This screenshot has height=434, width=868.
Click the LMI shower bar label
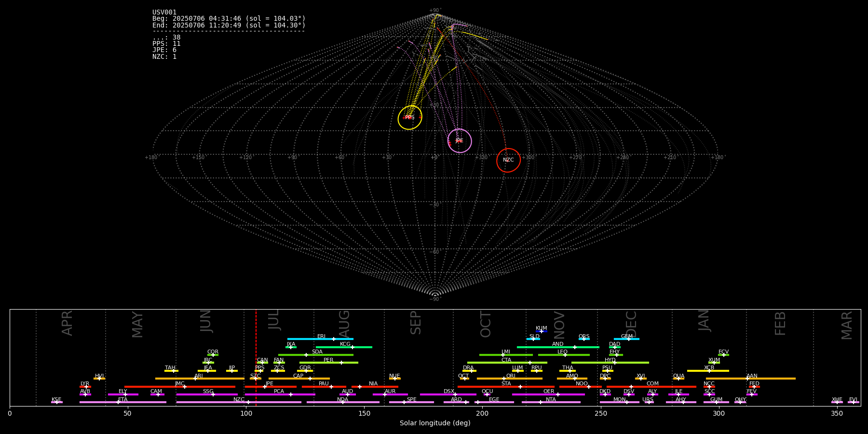click(506, 352)
